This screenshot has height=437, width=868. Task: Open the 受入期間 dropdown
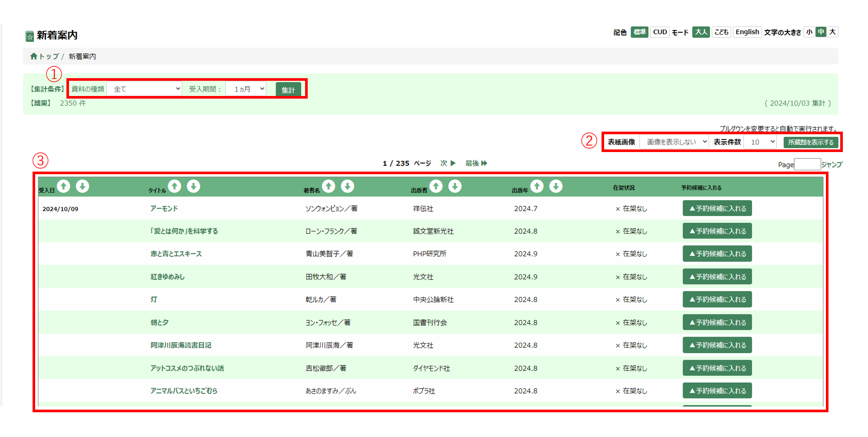(246, 88)
